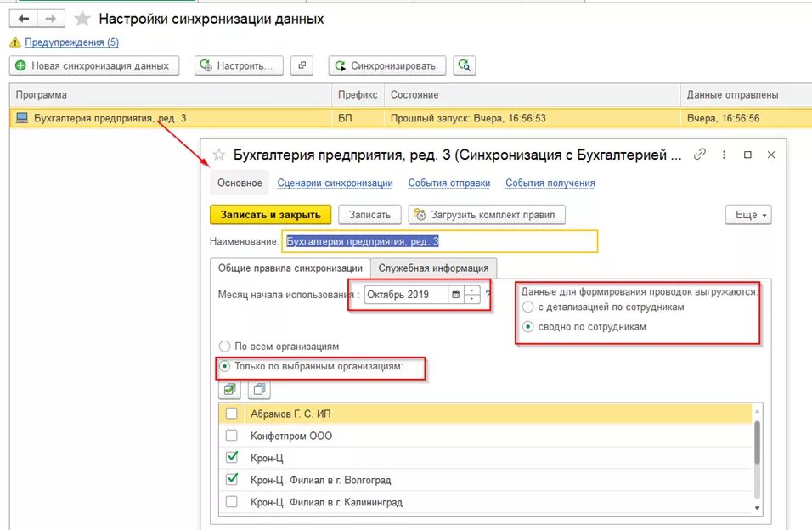This screenshot has height=530, width=812.
Task: Uncheck the Крон-Ц checkbox
Action: pos(232,458)
